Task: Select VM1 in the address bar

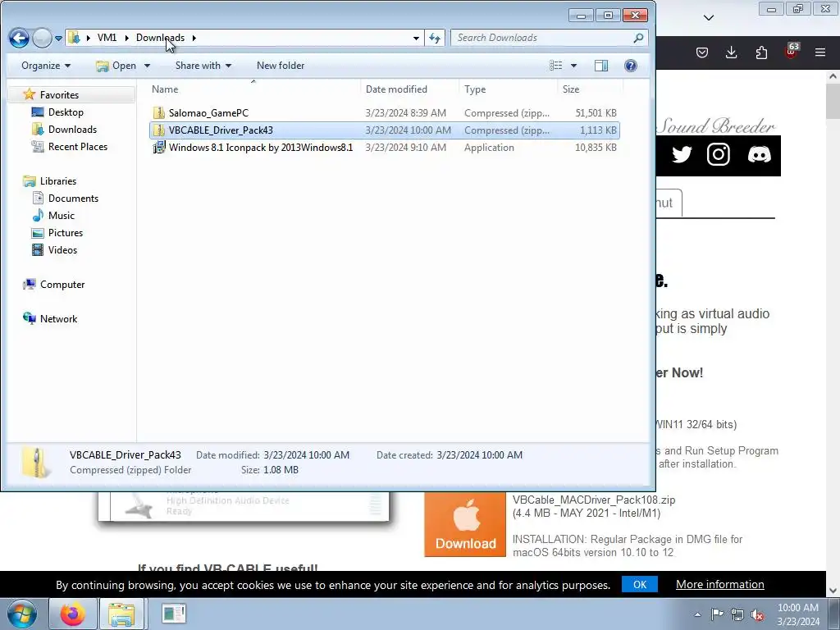Action: 107,38
